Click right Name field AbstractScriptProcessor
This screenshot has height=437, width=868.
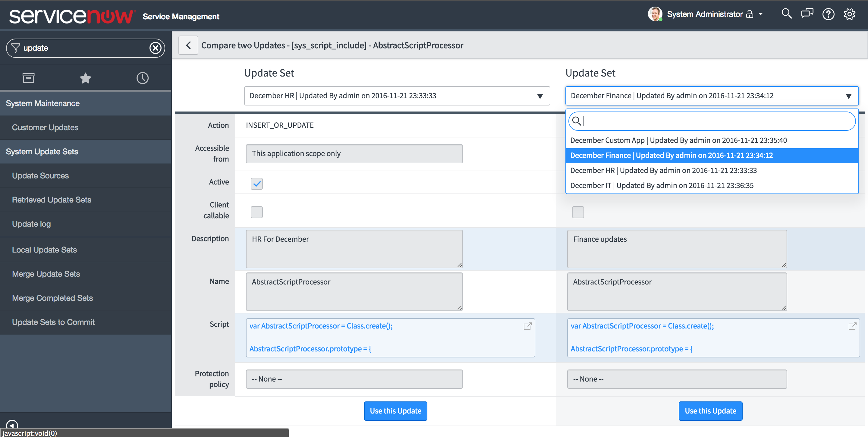[x=677, y=292]
